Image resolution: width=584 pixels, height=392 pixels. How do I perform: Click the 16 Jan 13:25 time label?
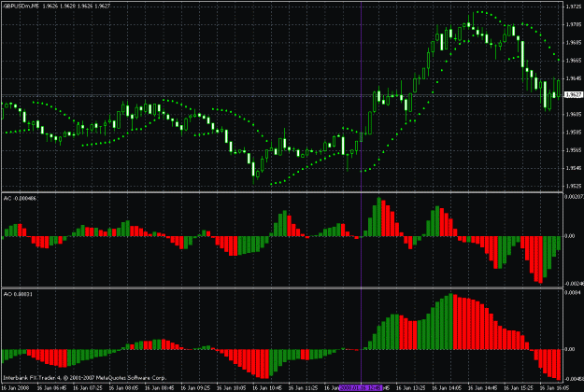click(x=411, y=388)
